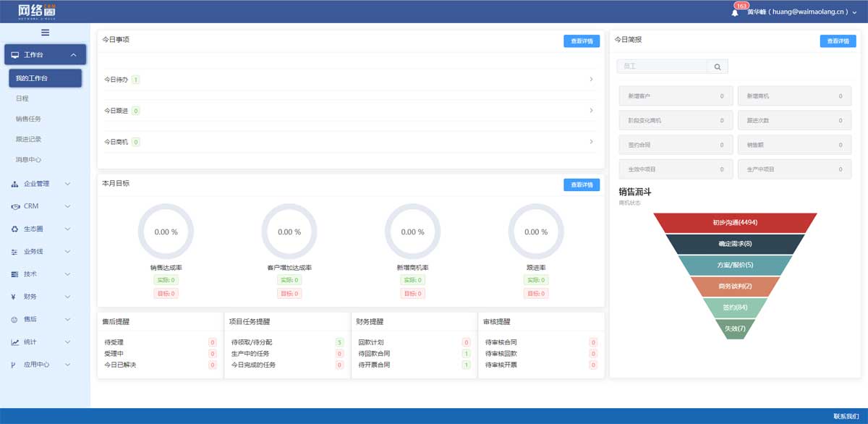Expand the 售后 menu chevron
This screenshot has height=424, width=868.
click(x=68, y=319)
